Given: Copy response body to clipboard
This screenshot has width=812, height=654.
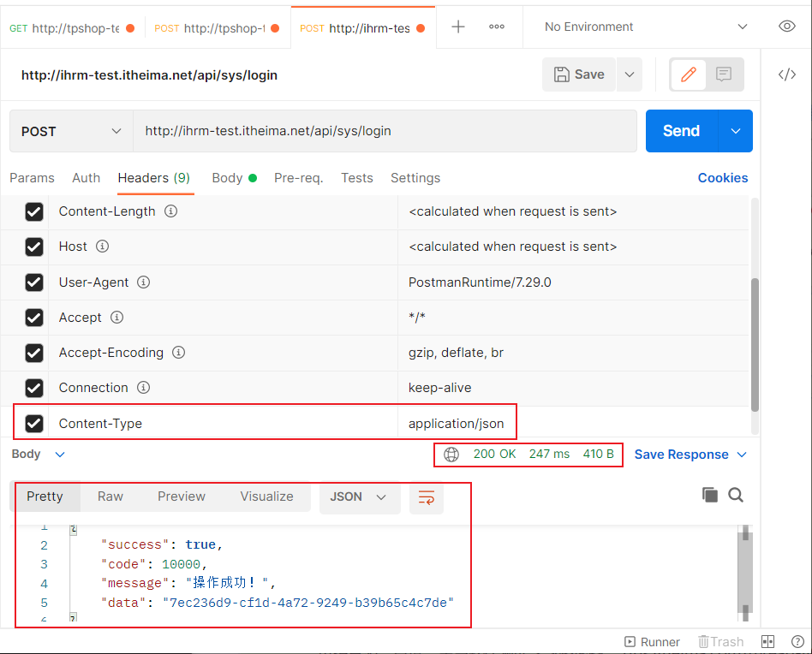Looking at the screenshot, I should pos(709,495).
